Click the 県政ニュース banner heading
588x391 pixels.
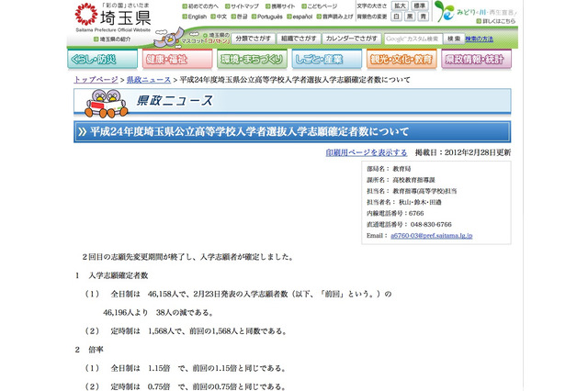(x=175, y=100)
